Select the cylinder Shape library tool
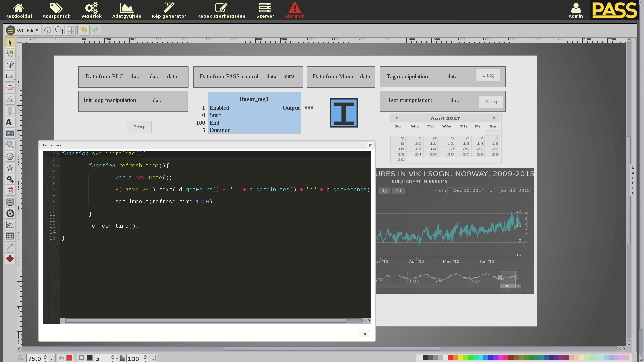The image size is (644, 362). tap(10, 111)
